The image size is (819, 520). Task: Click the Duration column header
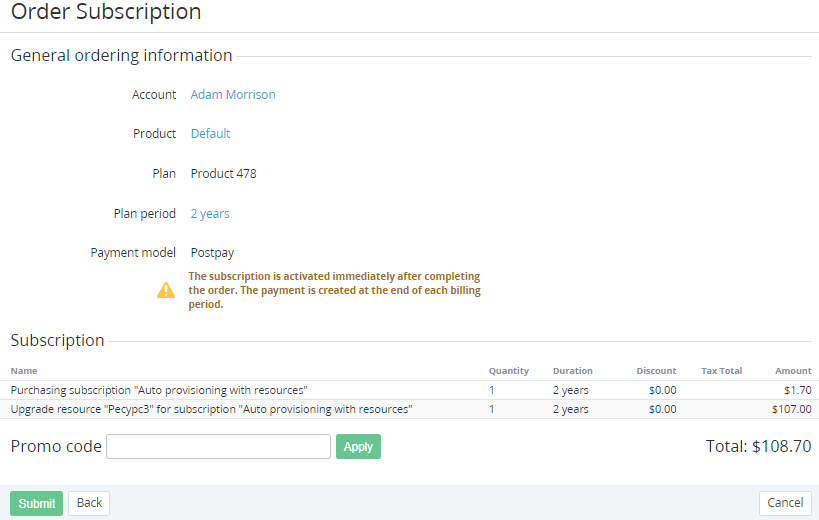point(572,371)
